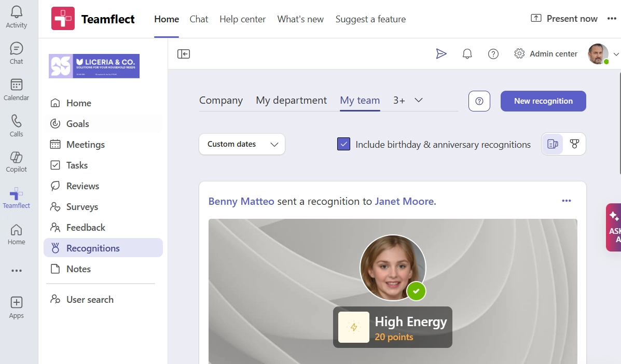Click the New recognition button
Screen dimensions: 621x364
tap(543, 101)
